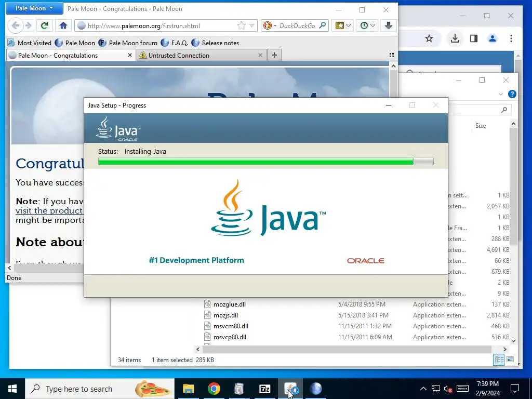Image resolution: width=532 pixels, height=399 pixels.
Task: Click File Explorer horizontal scroll right arrow
Action: point(504,349)
